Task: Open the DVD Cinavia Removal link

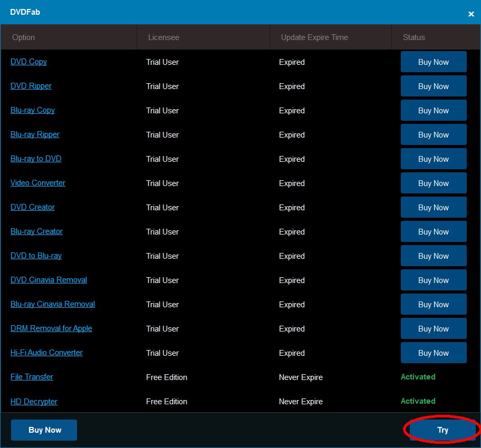Action: point(49,280)
